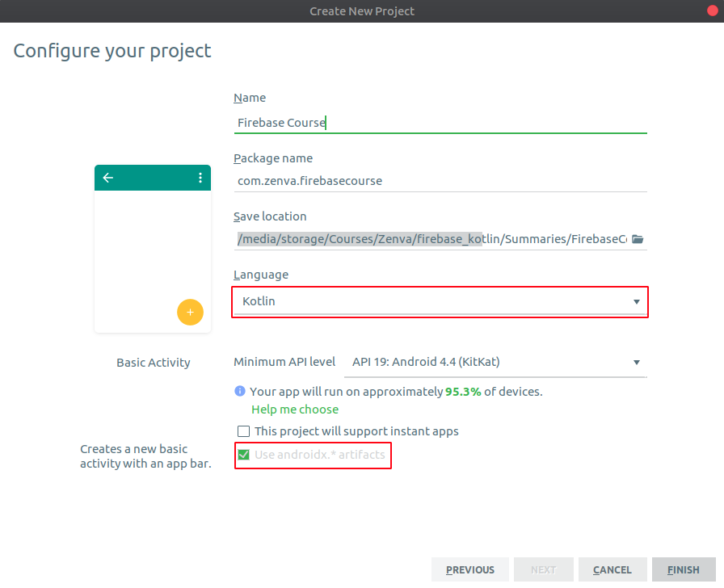Click the Basic Activity phone preview thumbnail
The height and width of the screenshot is (588, 724).
[153, 249]
